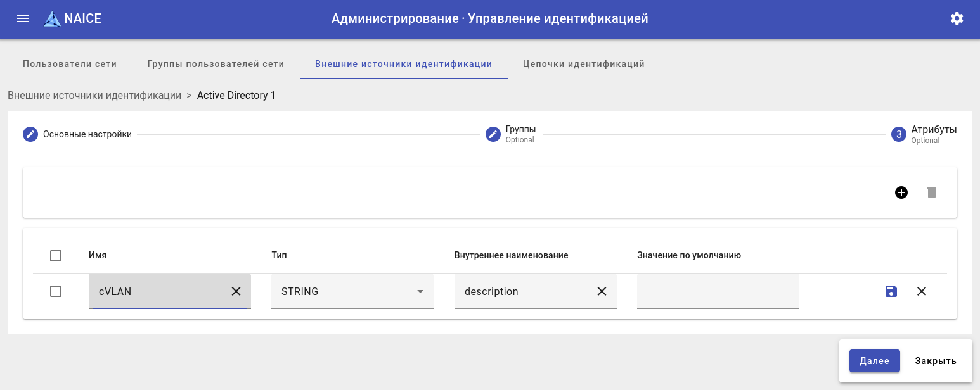This screenshot has height=390, width=980.
Task: Focus the Значение по умолчанию input field
Action: pyautogui.click(x=718, y=291)
